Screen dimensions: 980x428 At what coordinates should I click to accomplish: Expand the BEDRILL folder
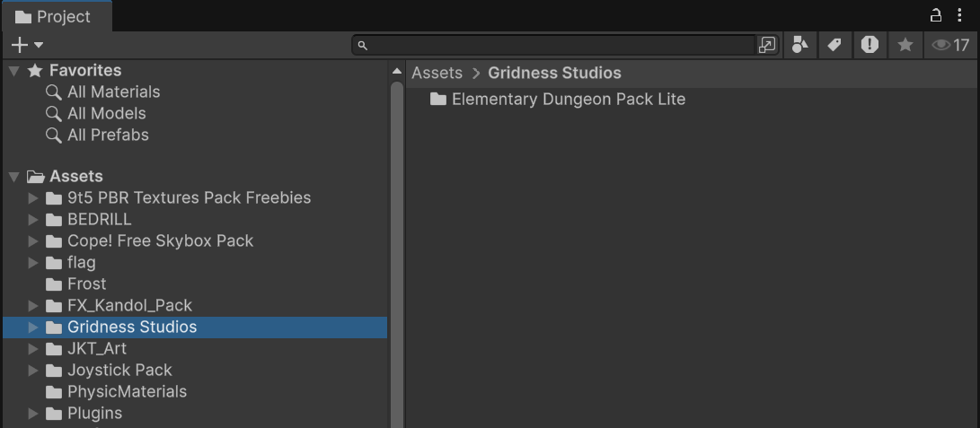[x=33, y=220]
